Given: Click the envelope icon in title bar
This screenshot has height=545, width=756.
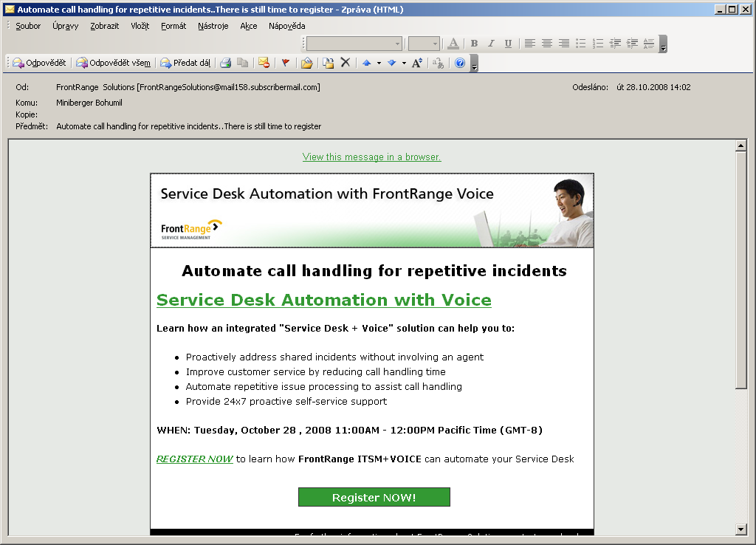Looking at the screenshot, I should [10, 9].
